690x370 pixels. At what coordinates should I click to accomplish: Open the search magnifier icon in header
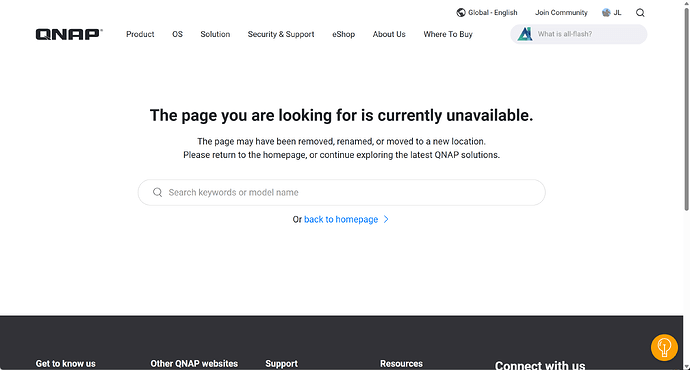coord(640,13)
